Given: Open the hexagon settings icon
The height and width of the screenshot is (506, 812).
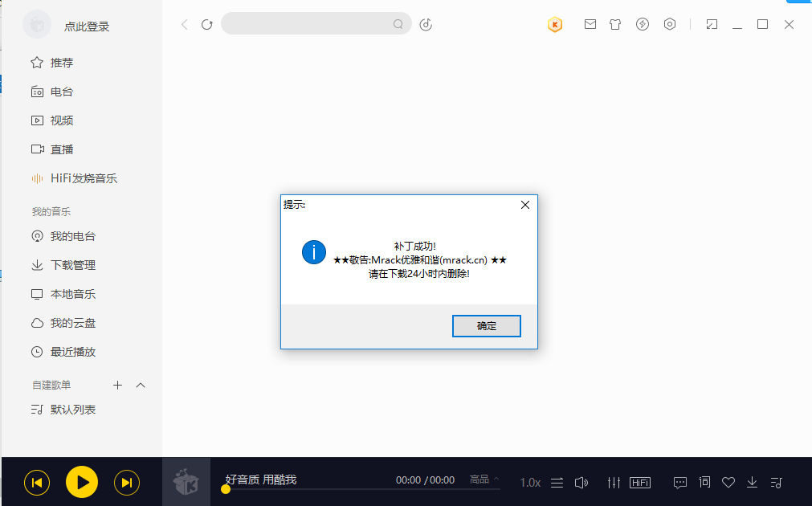Looking at the screenshot, I should coord(670,24).
